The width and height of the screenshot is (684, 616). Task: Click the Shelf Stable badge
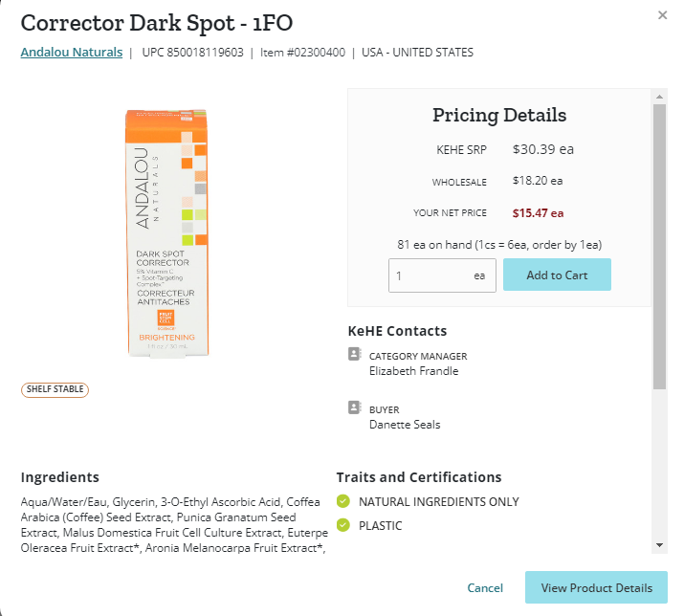click(55, 389)
